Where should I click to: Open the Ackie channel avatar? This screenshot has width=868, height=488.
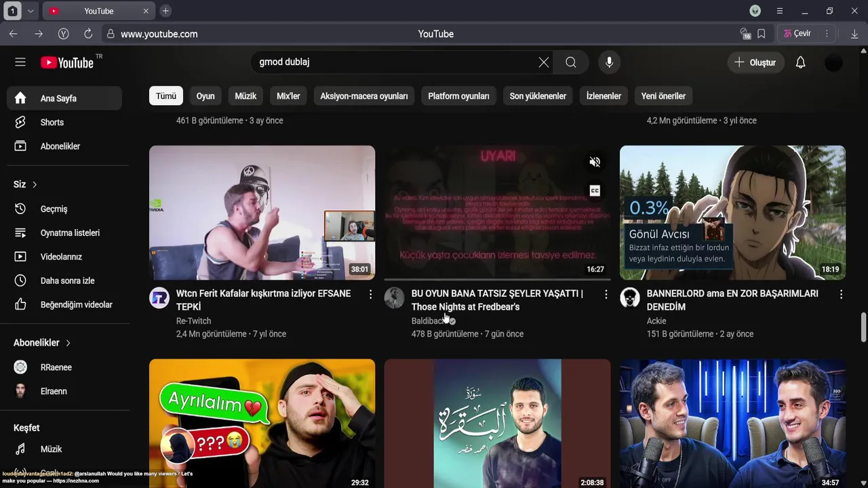[630, 298]
